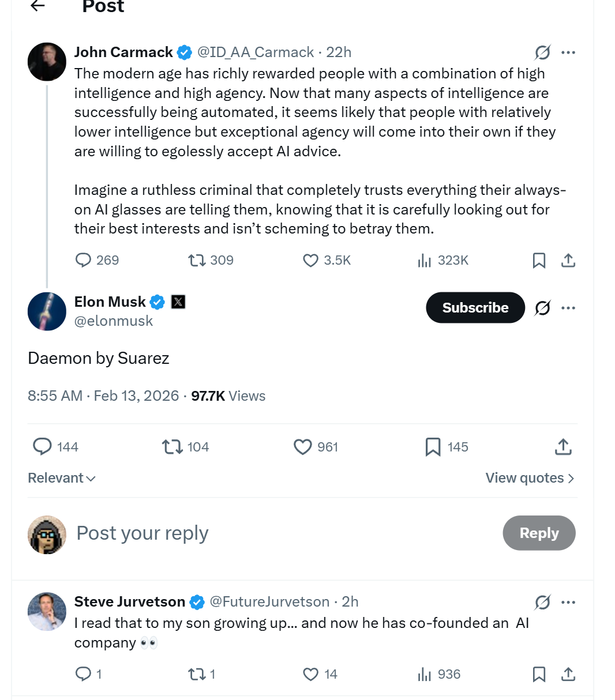The width and height of the screenshot is (615, 700).
Task: Like John Carmack's post
Action: click(x=310, y=260)
